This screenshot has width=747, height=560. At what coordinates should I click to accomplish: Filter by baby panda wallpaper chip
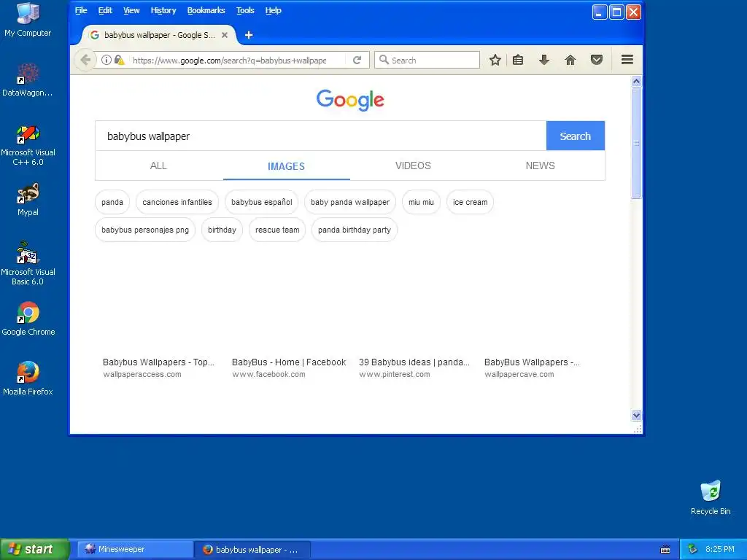(350, 203)
